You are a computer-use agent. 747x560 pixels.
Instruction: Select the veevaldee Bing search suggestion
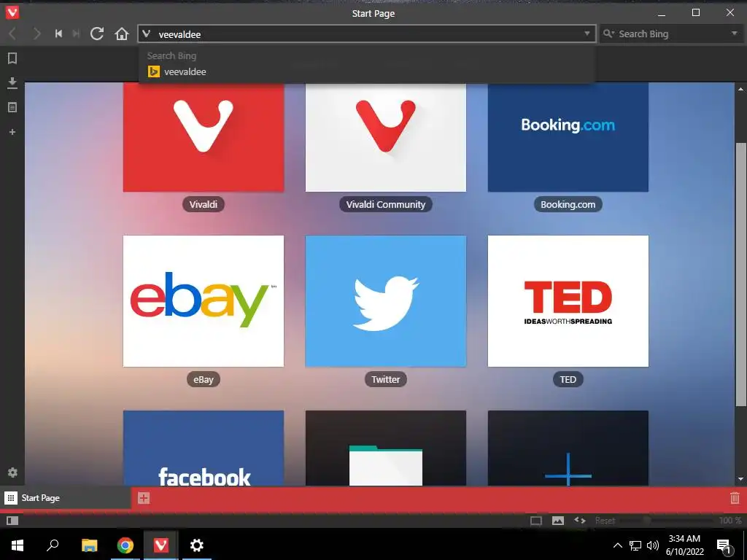367,72
